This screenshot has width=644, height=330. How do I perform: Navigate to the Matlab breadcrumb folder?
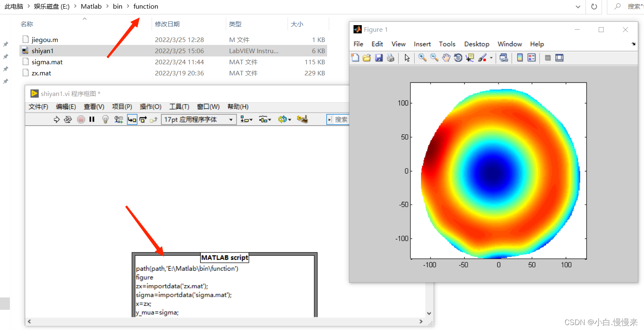[x=91, y=6]
